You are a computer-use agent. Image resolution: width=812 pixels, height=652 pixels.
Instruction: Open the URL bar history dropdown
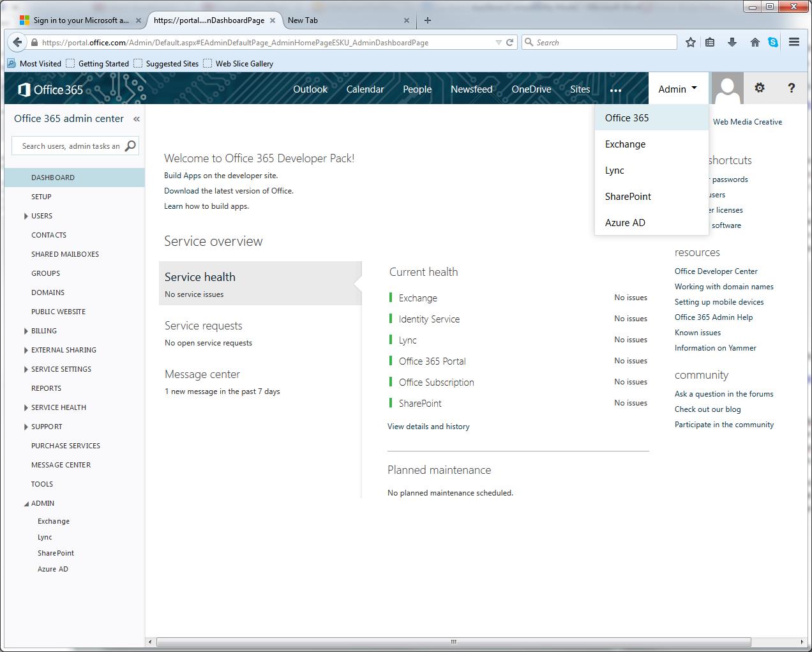(499, 43)
